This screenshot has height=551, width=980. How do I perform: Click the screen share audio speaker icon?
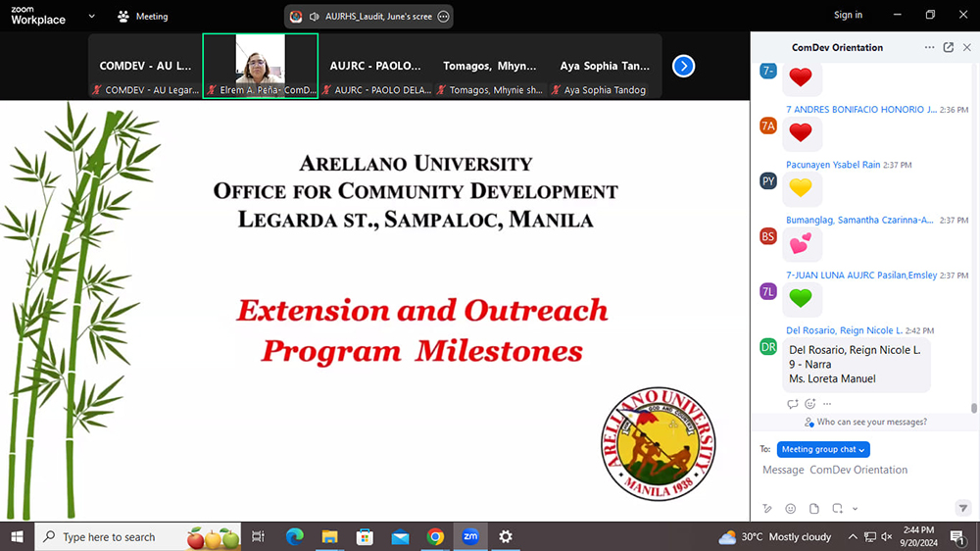pos(315,17)
